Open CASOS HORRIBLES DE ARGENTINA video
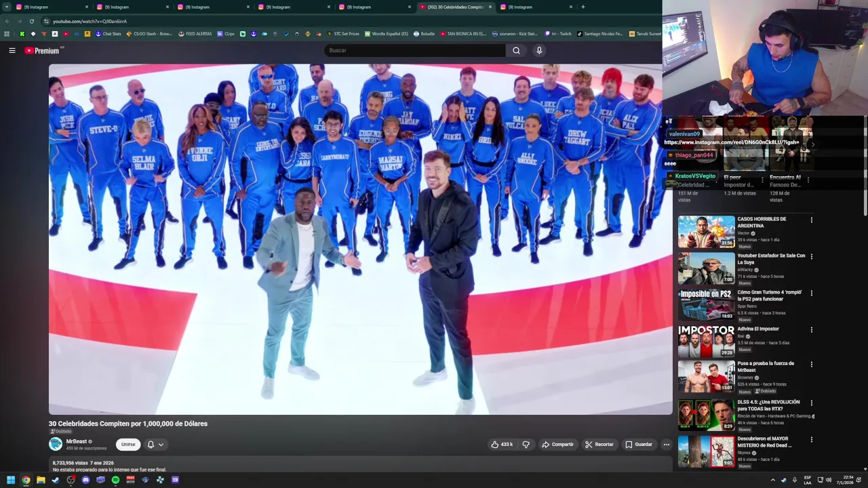The image size is (868, 488). (x=707, y=232)
